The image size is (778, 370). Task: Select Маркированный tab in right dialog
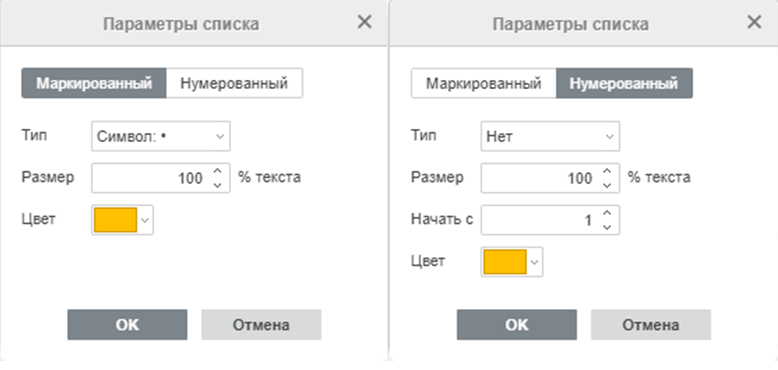tap(483, 83)
